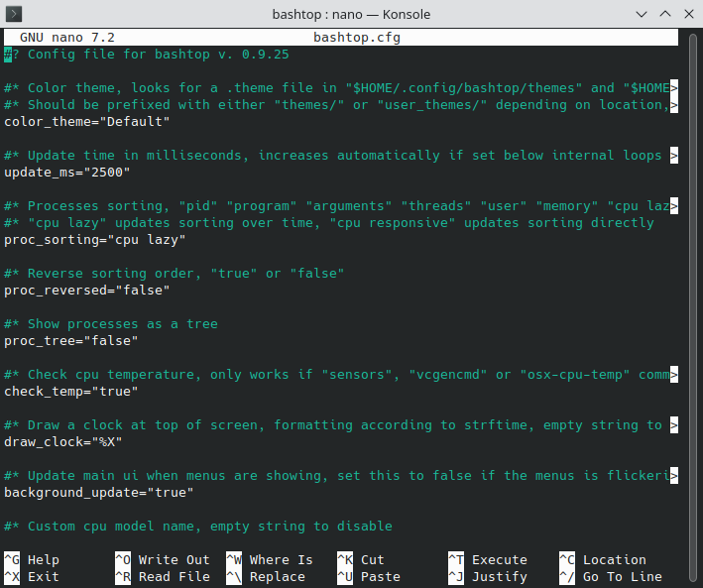The image size is (703, 588).
Task: Click the ^W Where Is shortcut
Action: point(270,560)
